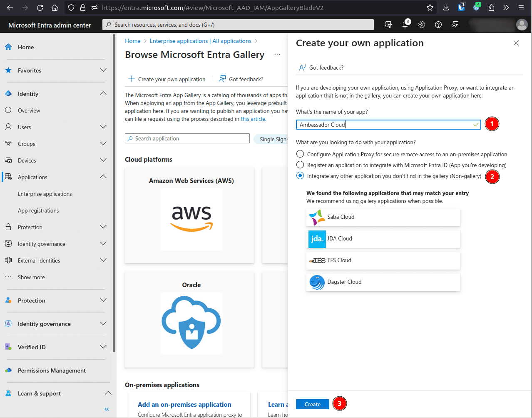Screen dimensions: 532x418
Task: Bookmark this page with the star icon
Action: coord(430,8)
